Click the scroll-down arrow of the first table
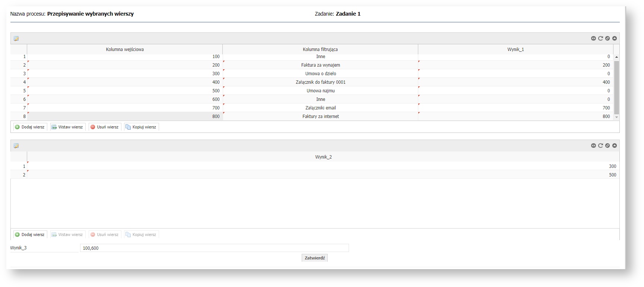The width and height of the screenshot is (644, 287). pyautogui.click(x=616, y=117)
